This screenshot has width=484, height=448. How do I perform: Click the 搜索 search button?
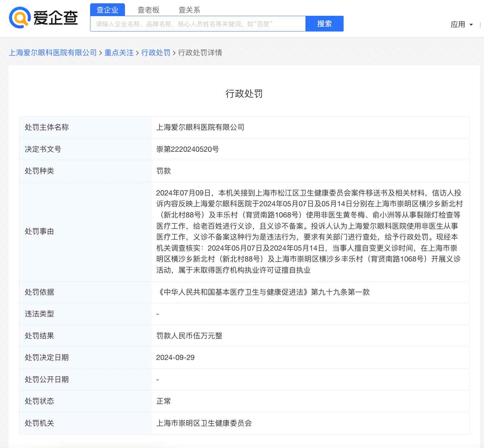point(325,24)
